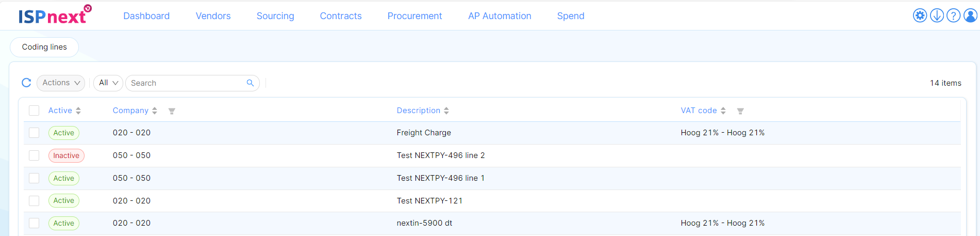Select the Freight Charge row checkbox
Viewport: 980px width, 236px height.
[x=34, y=133]
